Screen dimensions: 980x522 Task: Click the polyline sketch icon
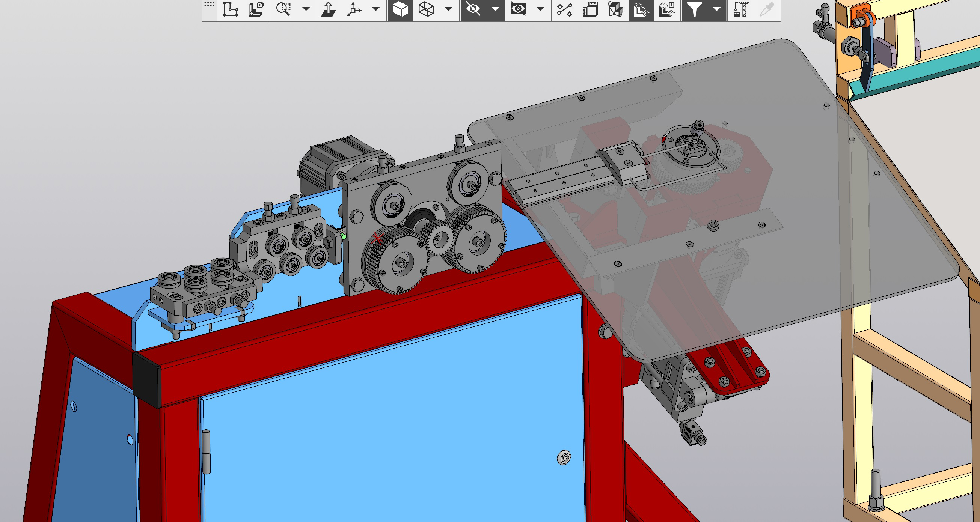231,9
